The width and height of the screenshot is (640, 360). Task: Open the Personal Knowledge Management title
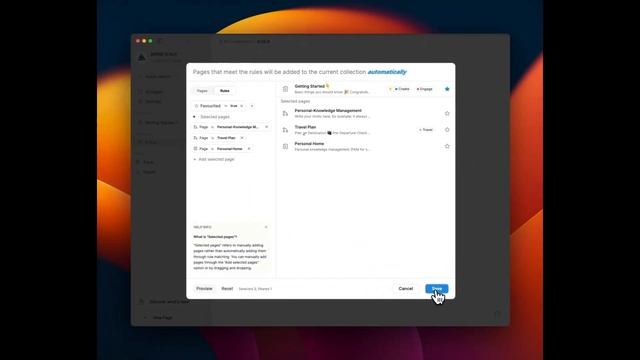click(328, 111)
